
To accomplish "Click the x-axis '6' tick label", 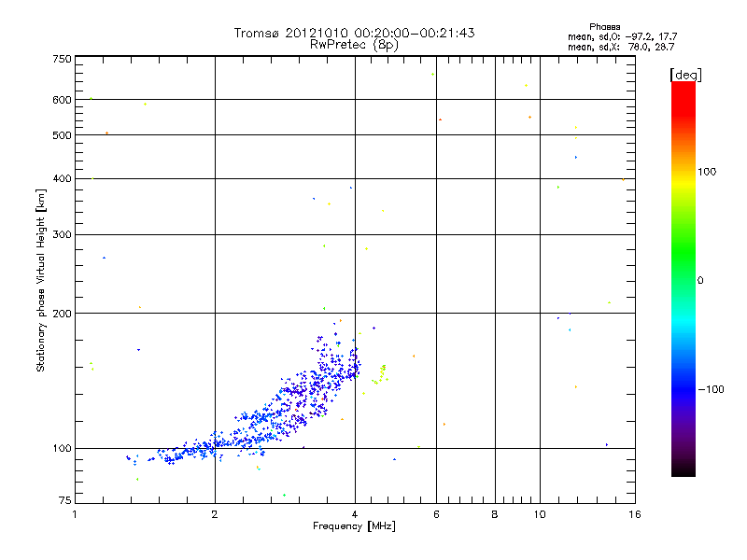I will click(436, 514).
